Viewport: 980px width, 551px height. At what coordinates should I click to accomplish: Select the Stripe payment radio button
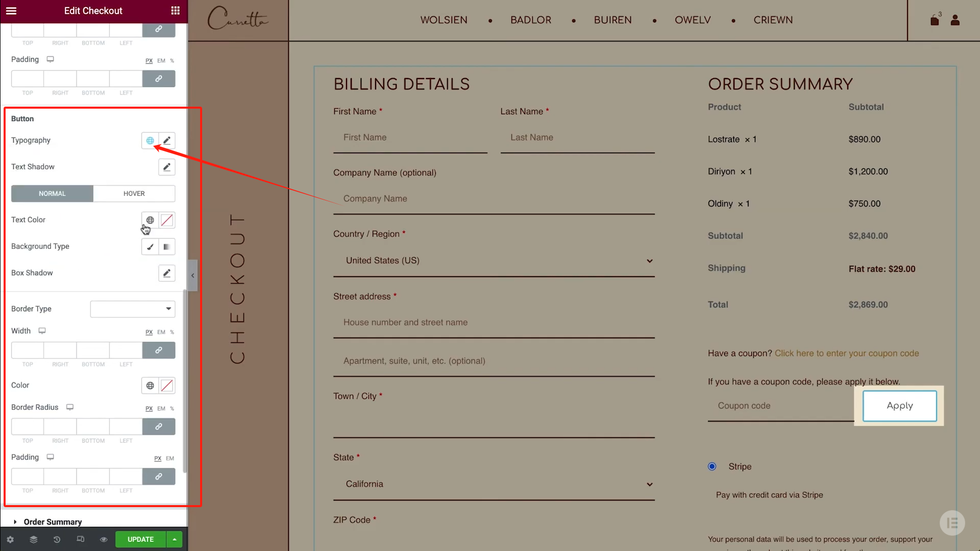712,466
